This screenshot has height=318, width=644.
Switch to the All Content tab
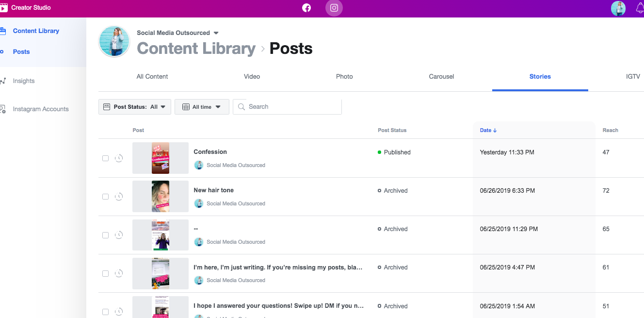[x=152, y=77]
